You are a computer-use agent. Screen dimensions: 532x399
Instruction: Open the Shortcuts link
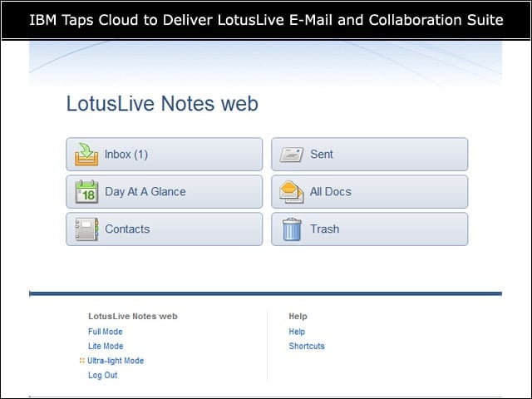pyautogui.click(x=307, y=346)
